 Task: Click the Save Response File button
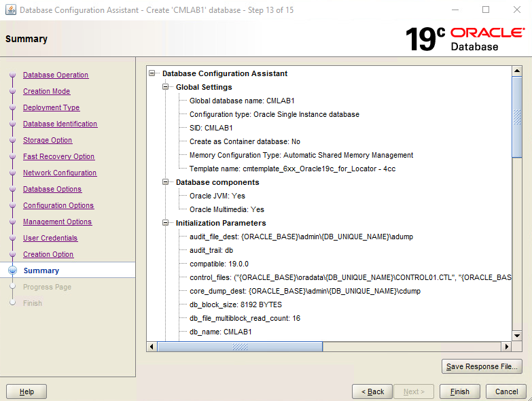coord(482,366)
